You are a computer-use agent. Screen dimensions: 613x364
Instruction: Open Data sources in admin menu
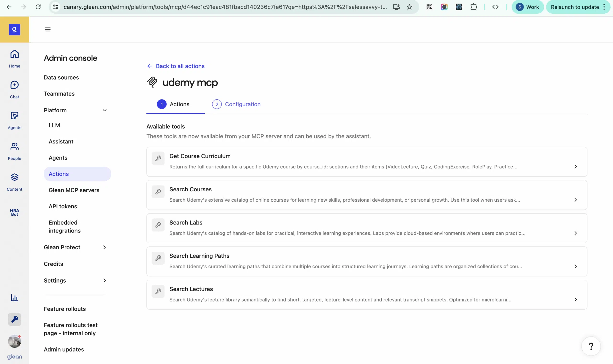[x=61, y=78]
